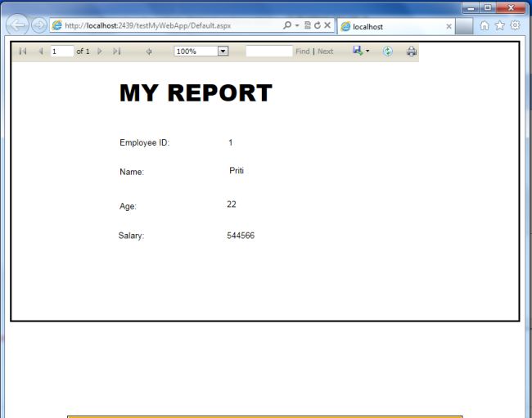Close the localhost tab

tap(449, 26)
